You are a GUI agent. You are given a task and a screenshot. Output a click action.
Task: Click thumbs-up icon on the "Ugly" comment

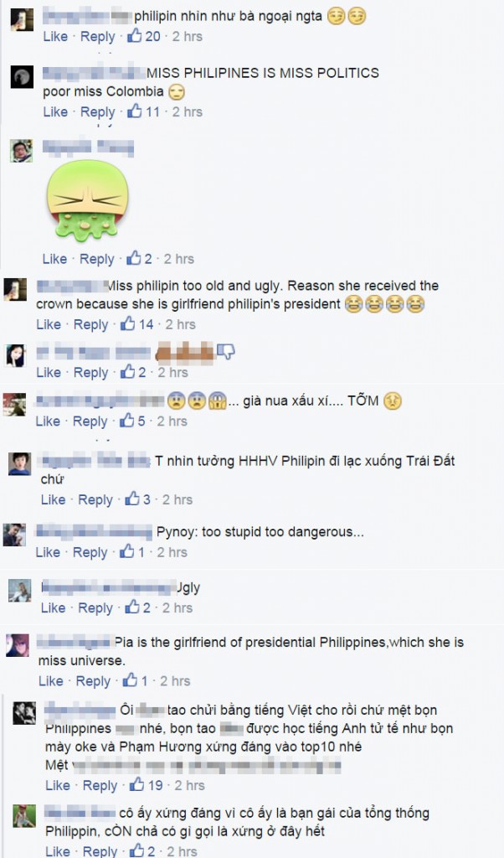[x=133, y=607]
